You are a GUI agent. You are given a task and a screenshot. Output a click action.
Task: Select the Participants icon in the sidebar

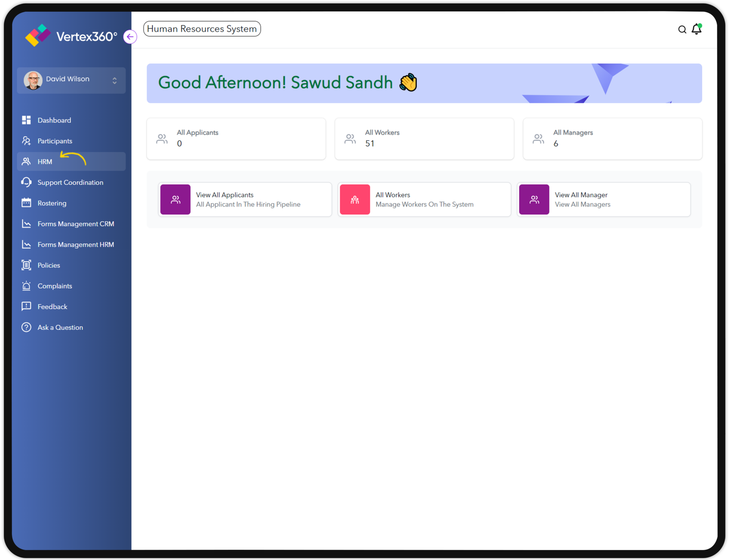(26, 141)
